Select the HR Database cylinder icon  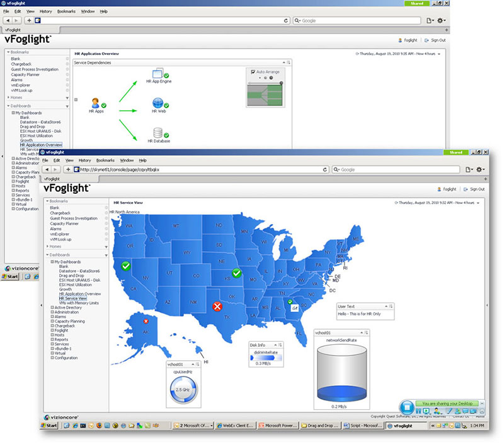coord(157,133)
